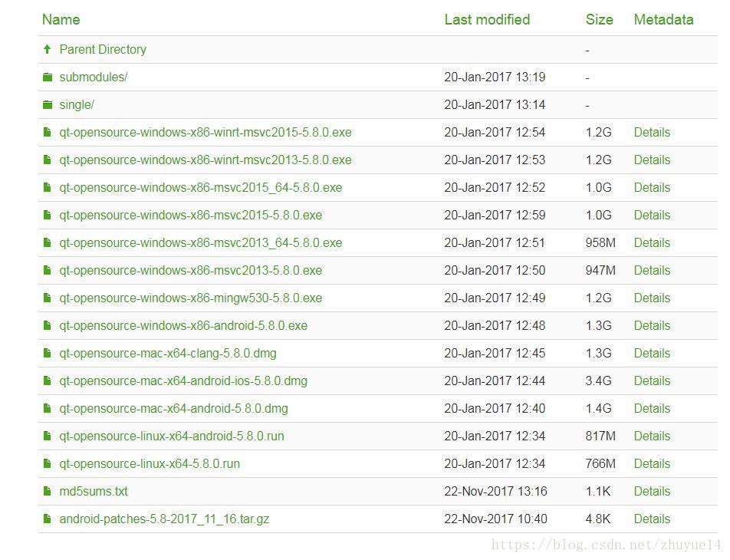
Task: Open Details for md5sums.txt
Action: 653,491
